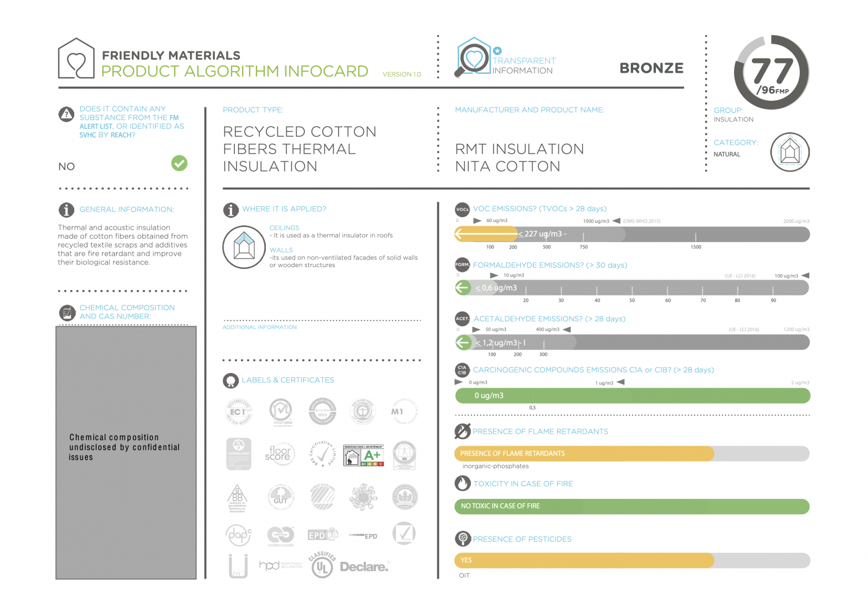
Task: Click the ACET acetaldehyde round icon
Action: [462, 319]
